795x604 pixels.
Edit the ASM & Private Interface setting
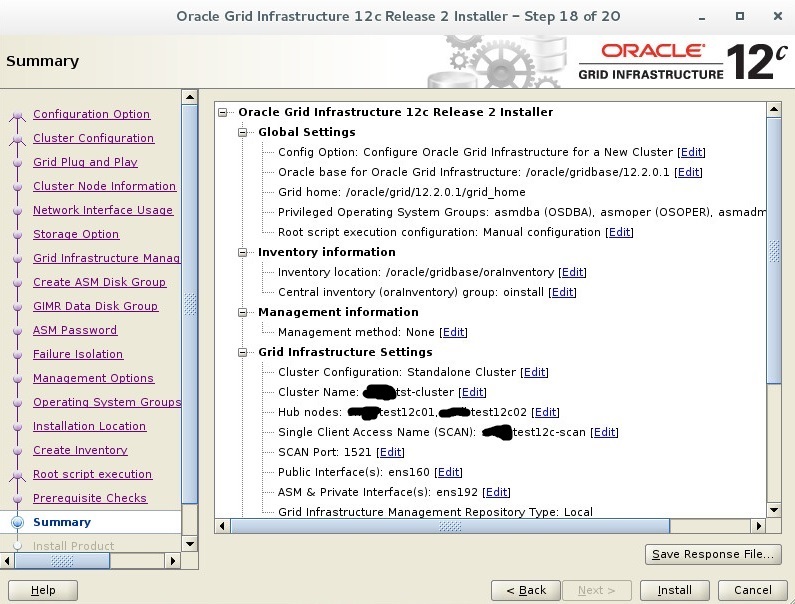(x=496, y=492)
